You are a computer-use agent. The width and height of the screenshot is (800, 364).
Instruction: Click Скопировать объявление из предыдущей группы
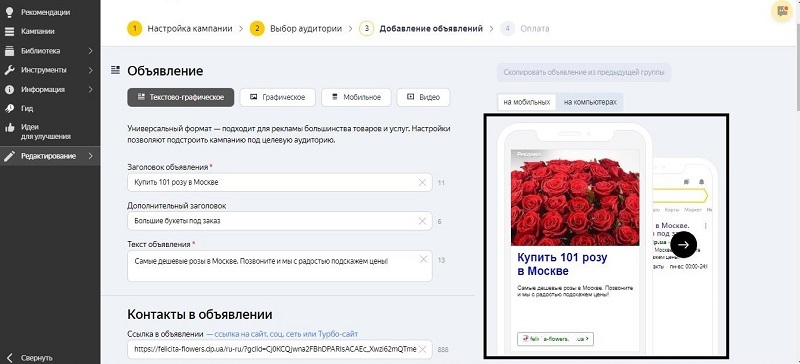click(x=584, y=72)
